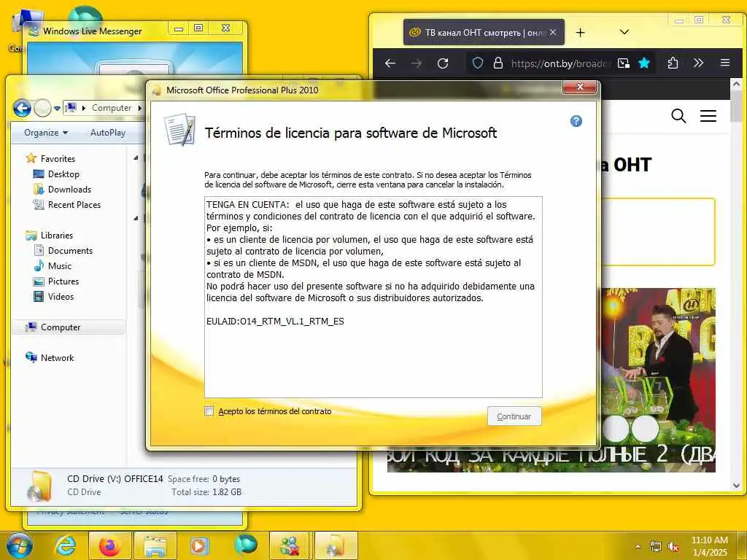Screen dimensions: 747x560
Task: Switch to Firefox on the taskbar
Action: click(109, 545)
